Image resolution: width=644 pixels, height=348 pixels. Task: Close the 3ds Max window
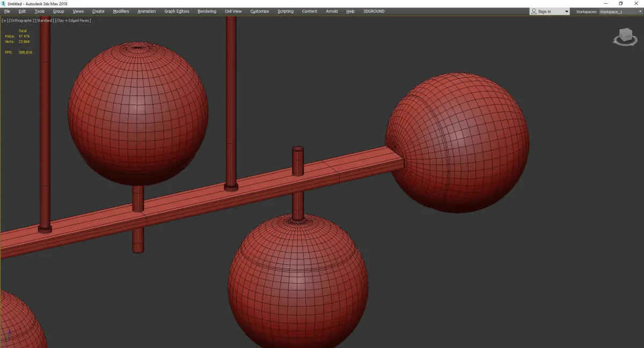point(636,3)
